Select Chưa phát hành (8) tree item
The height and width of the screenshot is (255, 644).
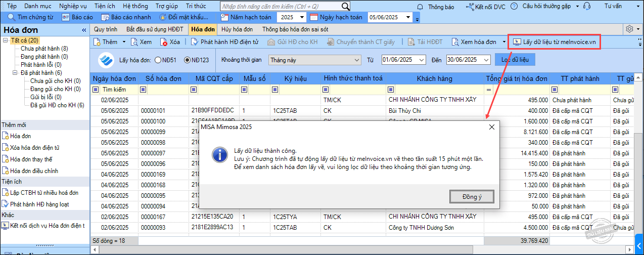(44, 48)
